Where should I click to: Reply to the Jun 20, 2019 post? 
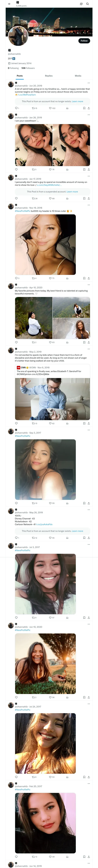tap(16, 108)
